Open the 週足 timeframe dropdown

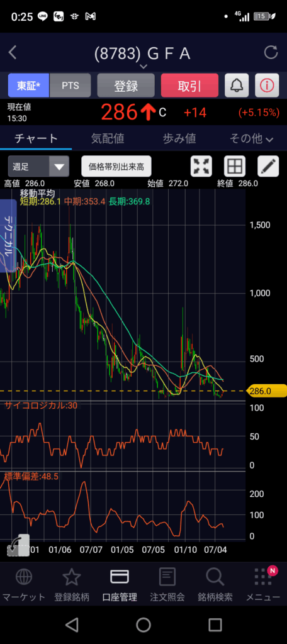(x=38, y=166)
